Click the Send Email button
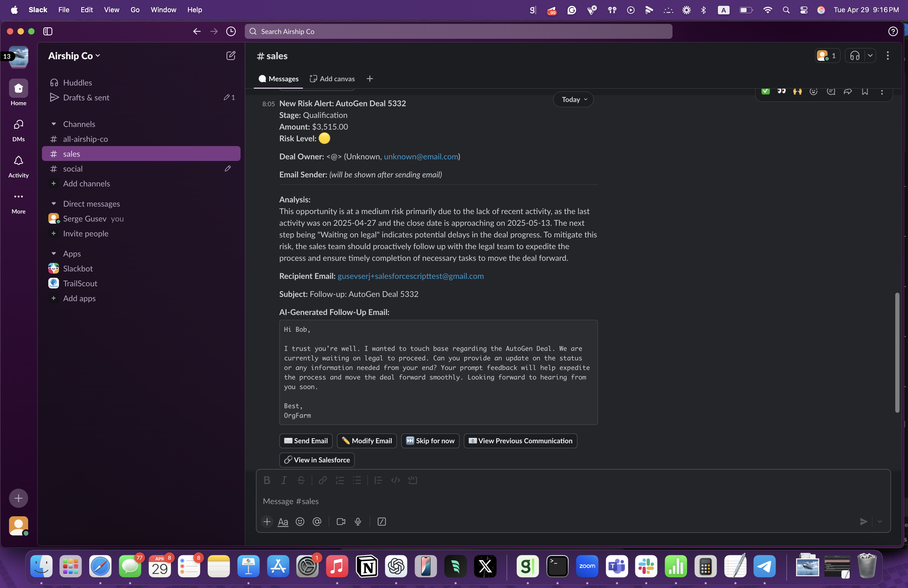Image resolution: width=908 pixels, height=588 pixels. [x=306, y=440]
